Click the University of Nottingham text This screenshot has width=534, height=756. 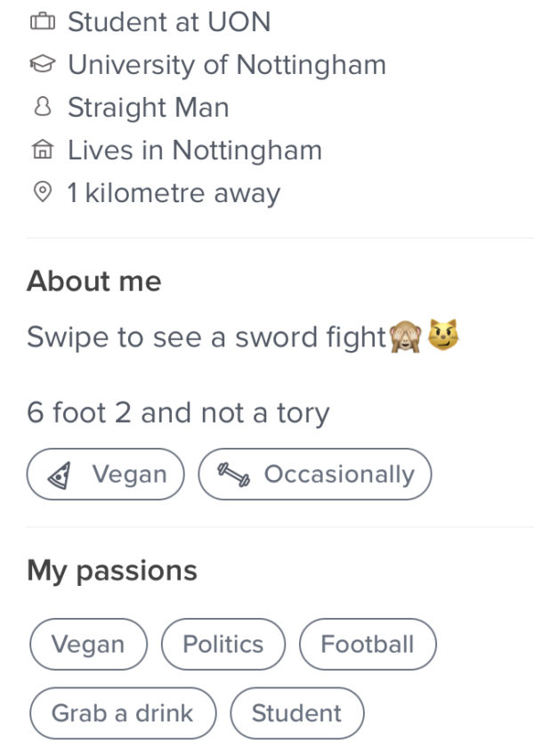coord(227,65)
